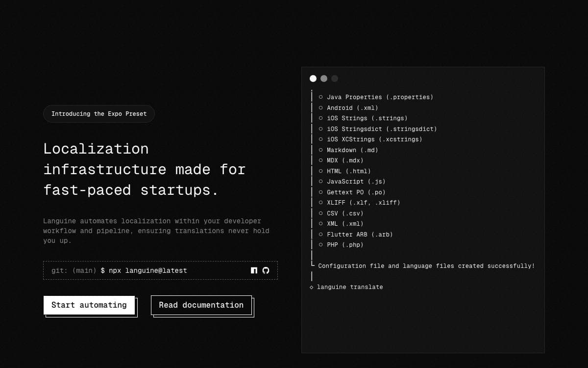The image size is (588, 368).
Task: Click the gray middle terminal window dot
Action: tap(324, 79)
